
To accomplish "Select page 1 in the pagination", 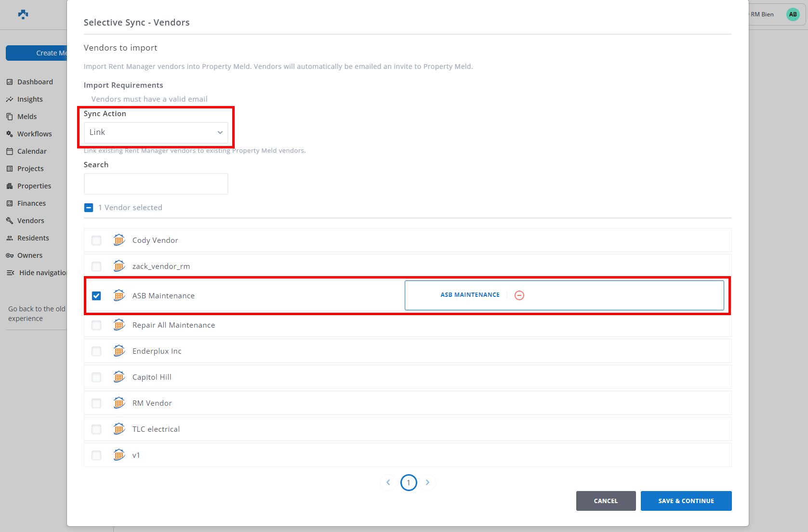I will click(x=409, y=482).
